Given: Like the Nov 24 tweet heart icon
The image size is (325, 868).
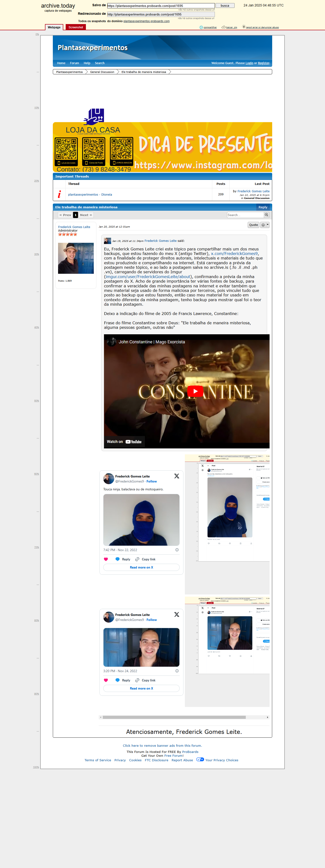Looking at the screenshot, I should click(x=106, y=680).
